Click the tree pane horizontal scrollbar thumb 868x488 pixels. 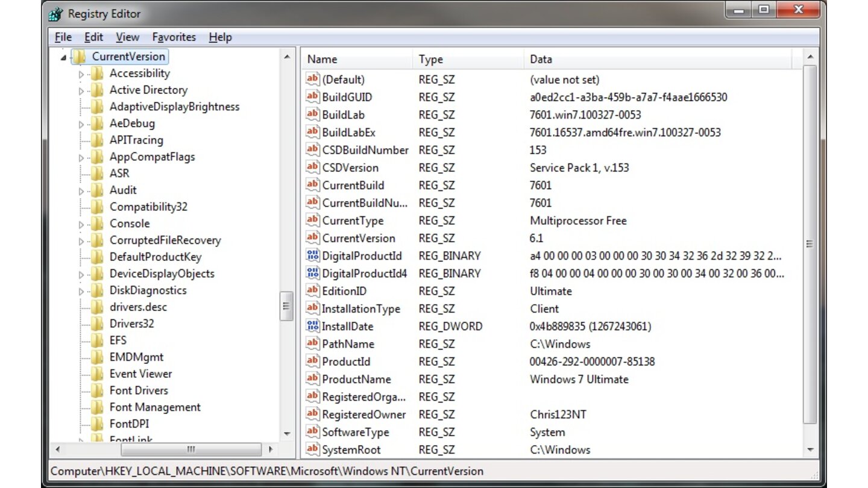[x=191, y=449]
